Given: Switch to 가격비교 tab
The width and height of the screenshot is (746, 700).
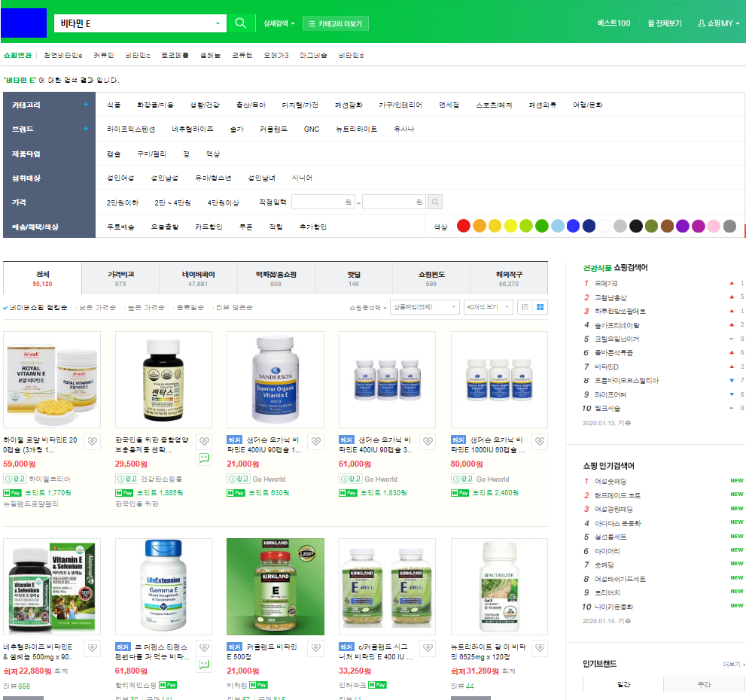Looking at the screenshot, I should click(x=120, y=278).
